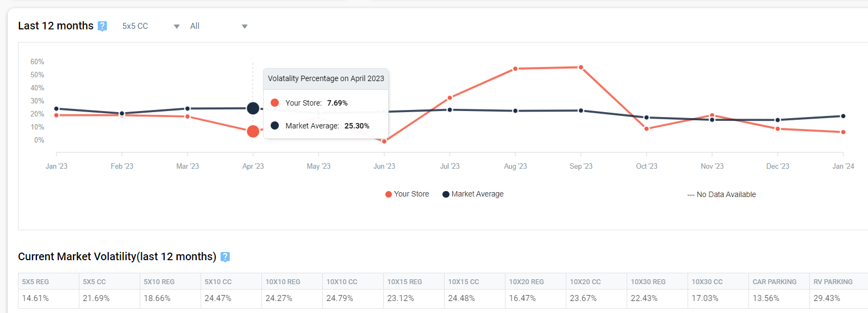Toggle Your Store series in legend

click(x=407, y=194)
